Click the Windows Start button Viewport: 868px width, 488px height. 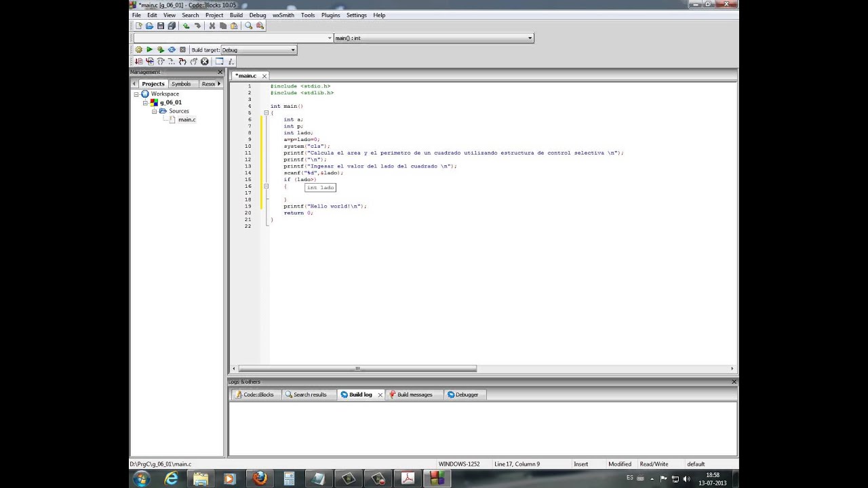(142, 479)
